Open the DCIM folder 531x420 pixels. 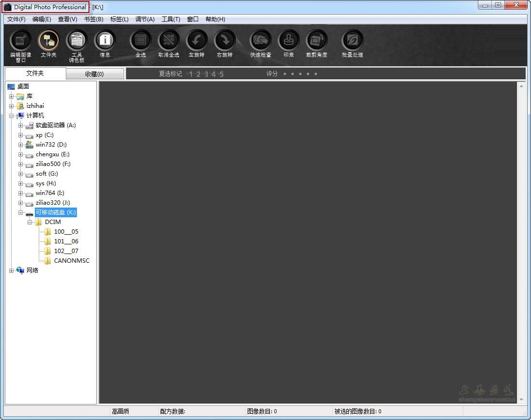(x=53, y=222)
